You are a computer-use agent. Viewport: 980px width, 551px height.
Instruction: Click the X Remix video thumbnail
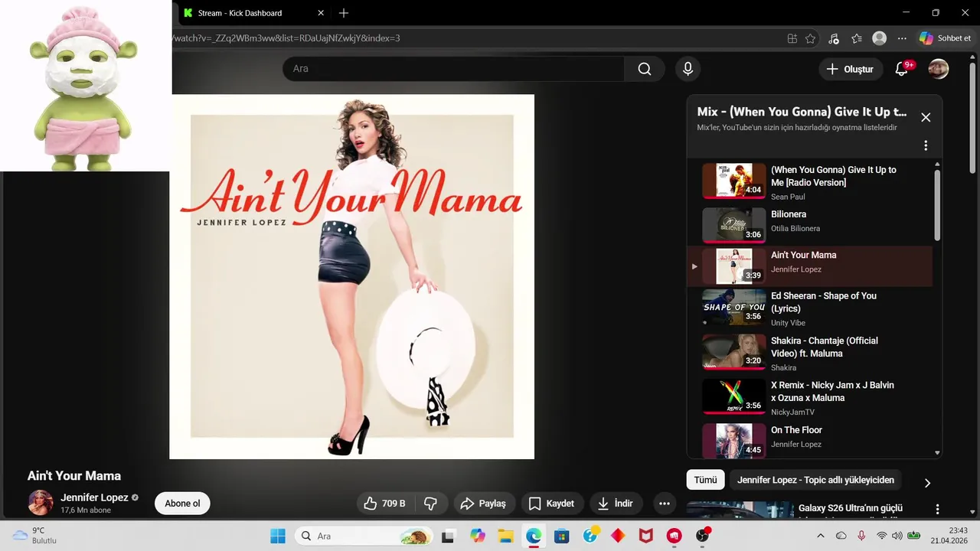coord(734,396)
